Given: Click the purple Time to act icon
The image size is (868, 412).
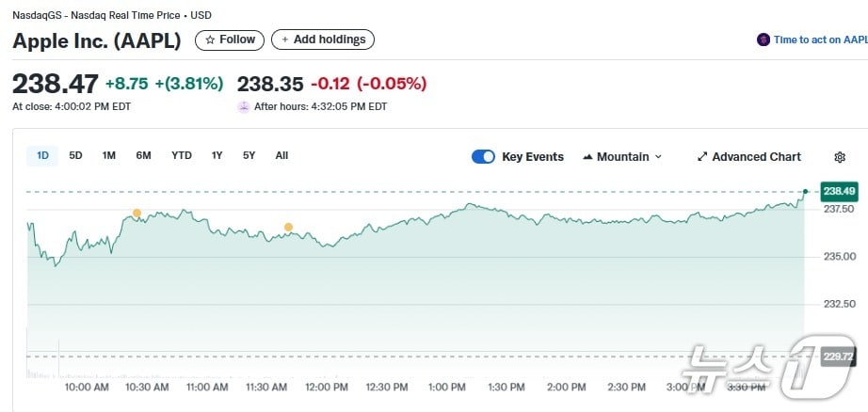Looking at the screenshot, I should (x=764, y=40).
